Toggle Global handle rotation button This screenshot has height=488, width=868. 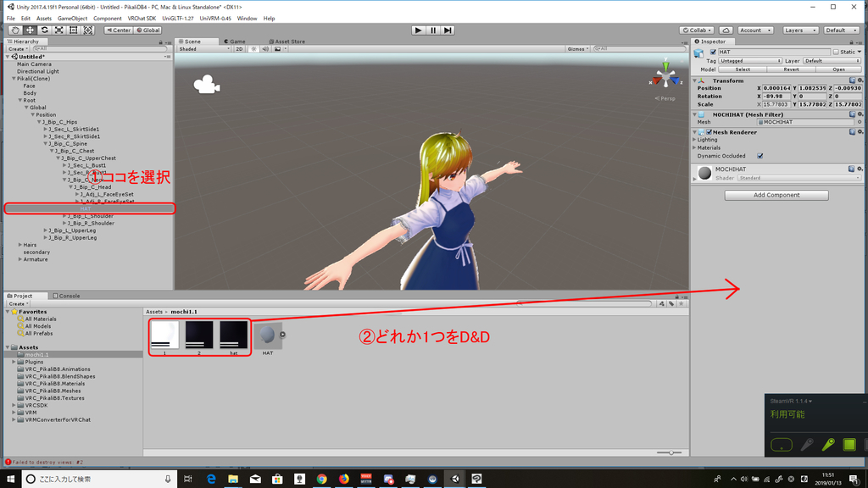click(147, 30)
